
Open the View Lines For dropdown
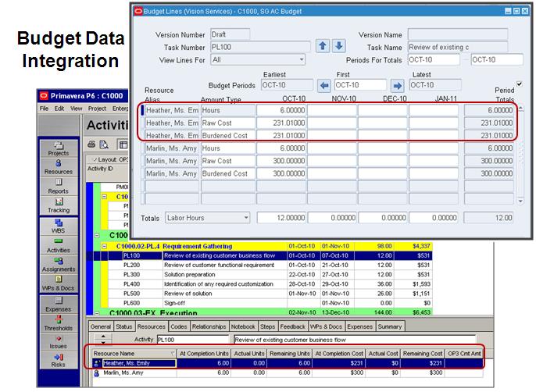point(301,59)
